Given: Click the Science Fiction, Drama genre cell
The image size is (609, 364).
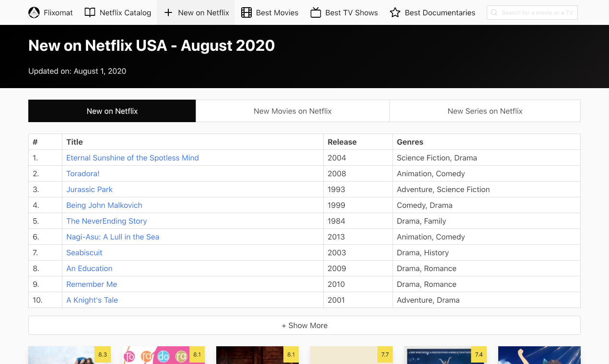Looking at the screenshot, I should pyautogui.click(x=486, y=158).
